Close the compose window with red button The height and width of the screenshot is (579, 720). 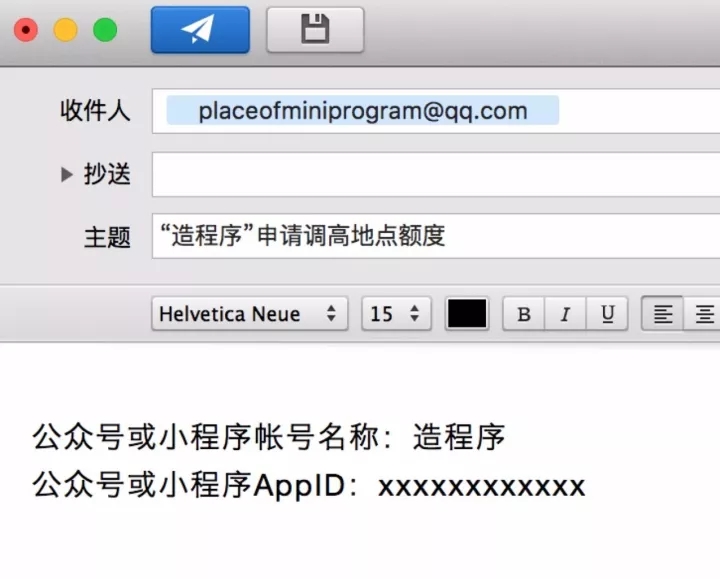pyautogui.click(x=25, y=30)
